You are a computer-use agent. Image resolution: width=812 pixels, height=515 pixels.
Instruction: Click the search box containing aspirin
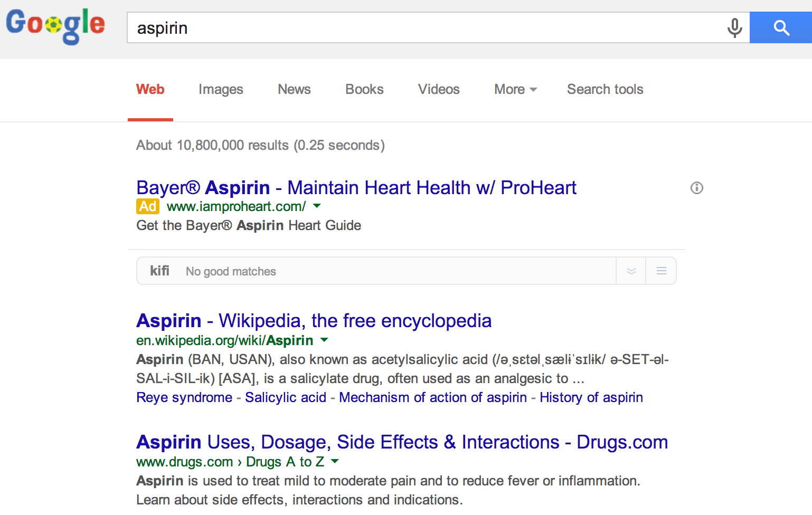pyautogui.click(x=422, y=28)
